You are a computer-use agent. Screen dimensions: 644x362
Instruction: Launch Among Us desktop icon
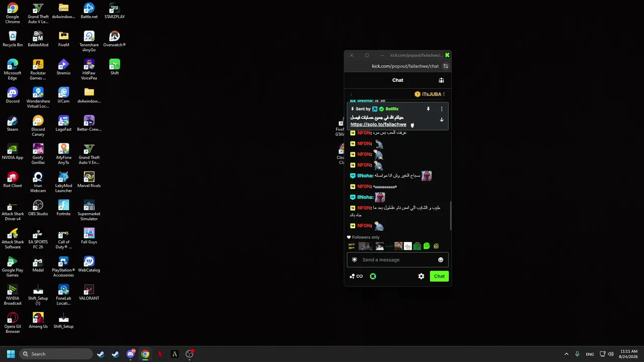(38, 321)
